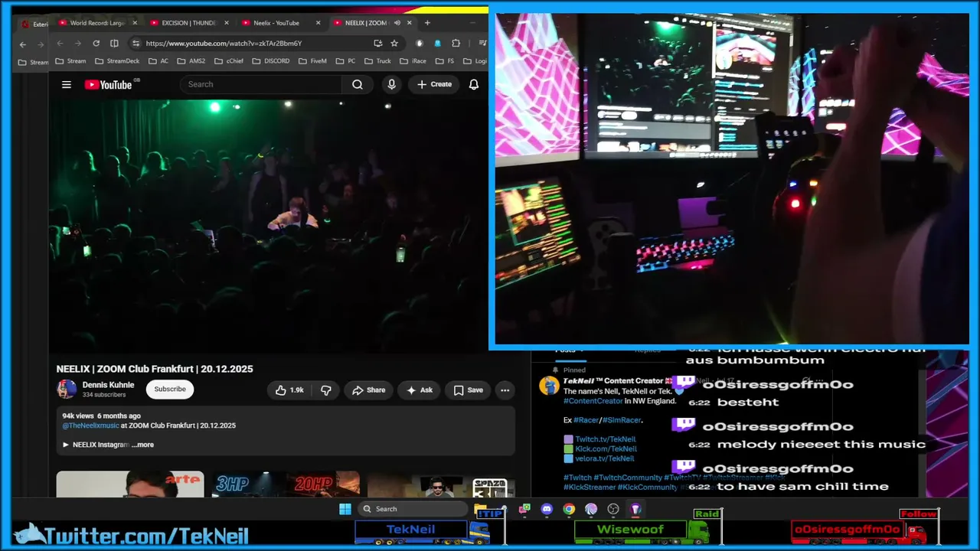Image resolution: width=980 pixels, height=551 pixels.
Task: Open OBS Studio from the taskbar
Action: coord(613,509)
